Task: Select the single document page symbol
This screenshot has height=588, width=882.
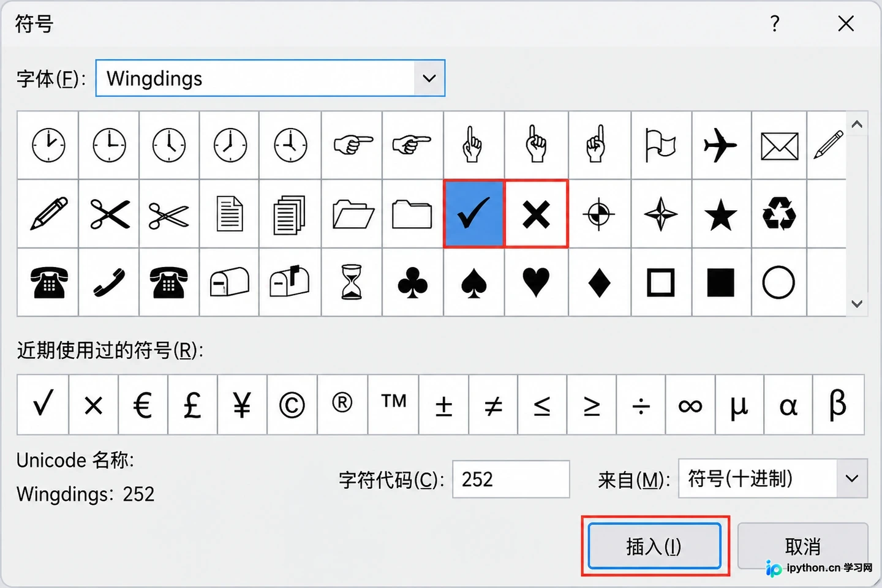Action: [x=230, y=214]
